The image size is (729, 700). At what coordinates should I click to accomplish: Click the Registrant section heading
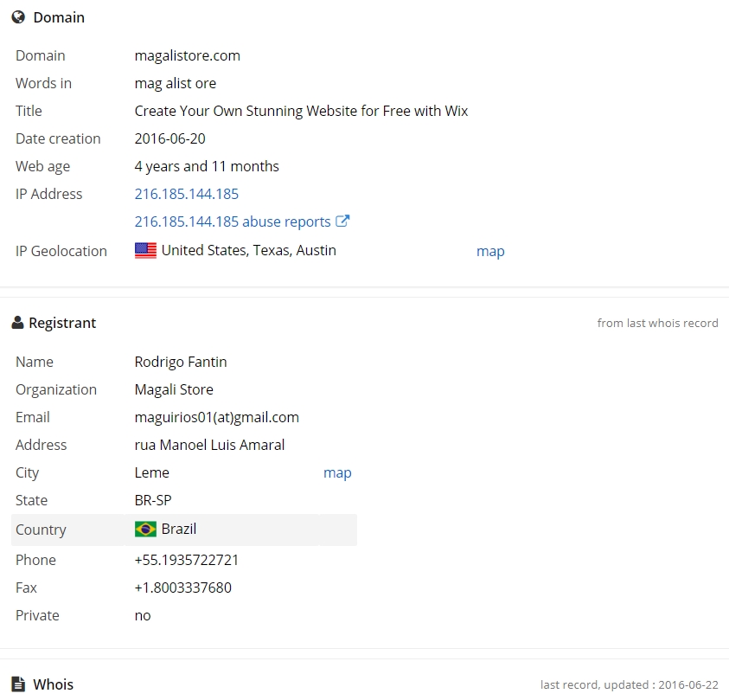coord(62,323)
